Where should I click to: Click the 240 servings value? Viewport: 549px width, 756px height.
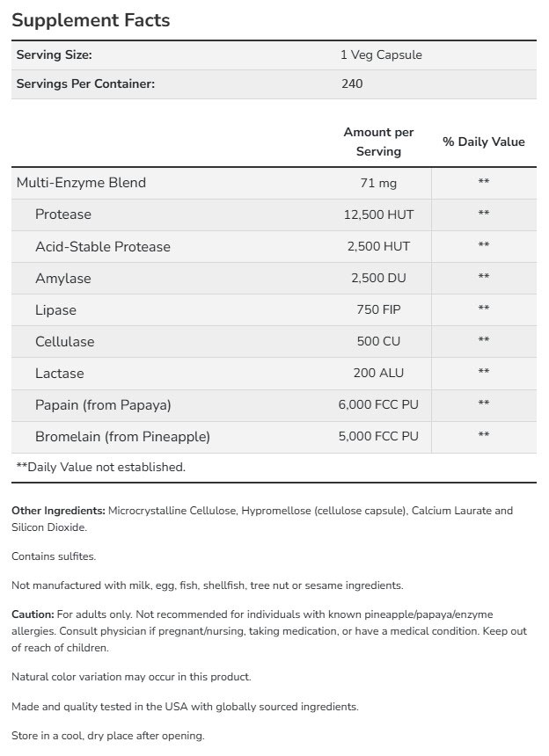coord(352,84)
